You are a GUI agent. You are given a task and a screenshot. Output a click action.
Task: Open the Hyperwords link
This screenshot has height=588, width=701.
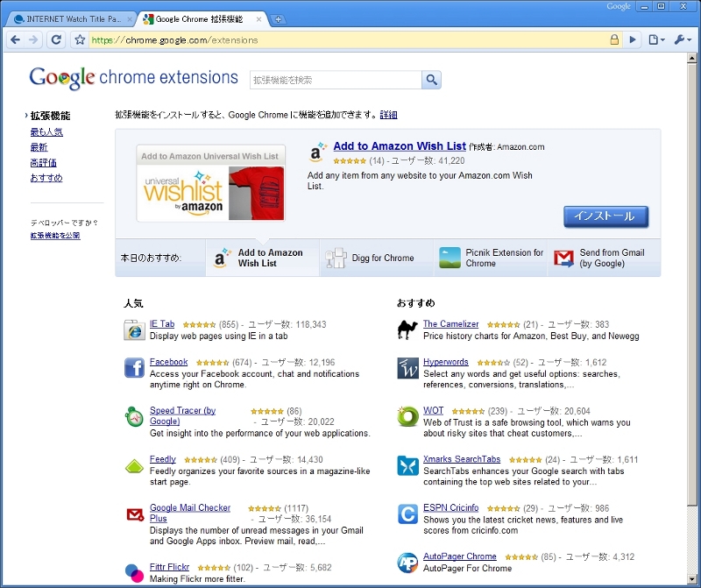[x=446, y=362]
